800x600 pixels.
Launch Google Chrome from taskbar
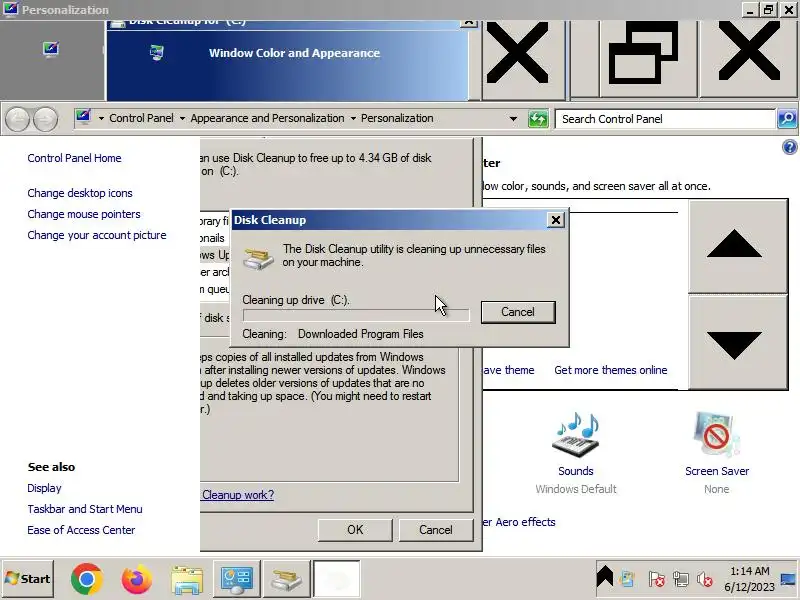click(x=87, y=579)
